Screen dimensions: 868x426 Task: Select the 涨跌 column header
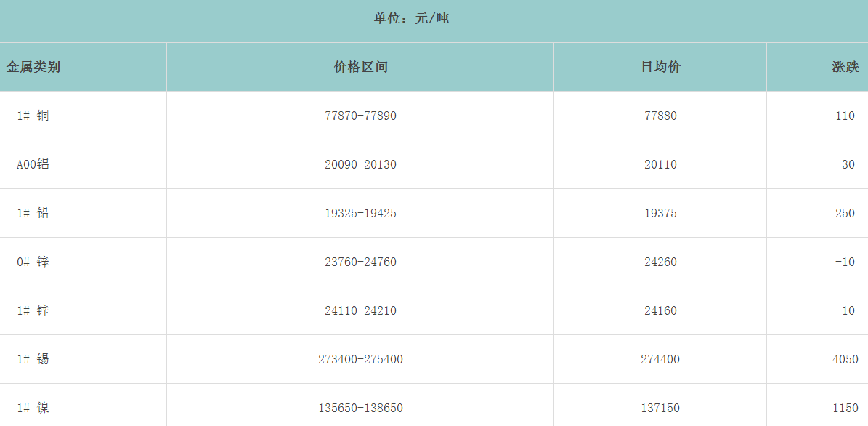coord(845,67)
